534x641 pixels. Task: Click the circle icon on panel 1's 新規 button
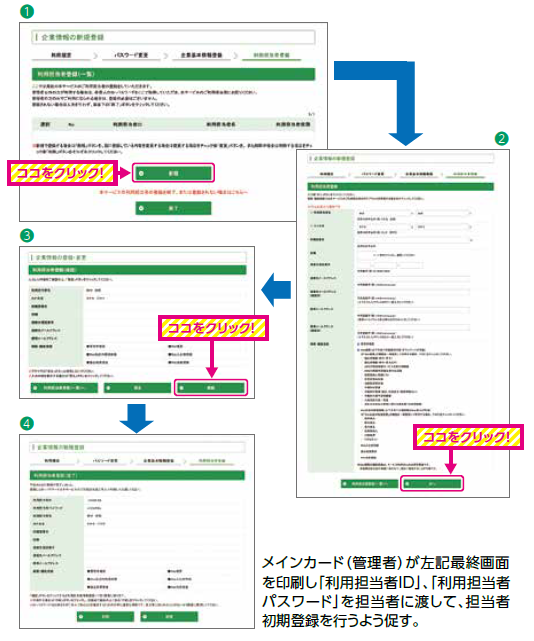tap(141, 173)
